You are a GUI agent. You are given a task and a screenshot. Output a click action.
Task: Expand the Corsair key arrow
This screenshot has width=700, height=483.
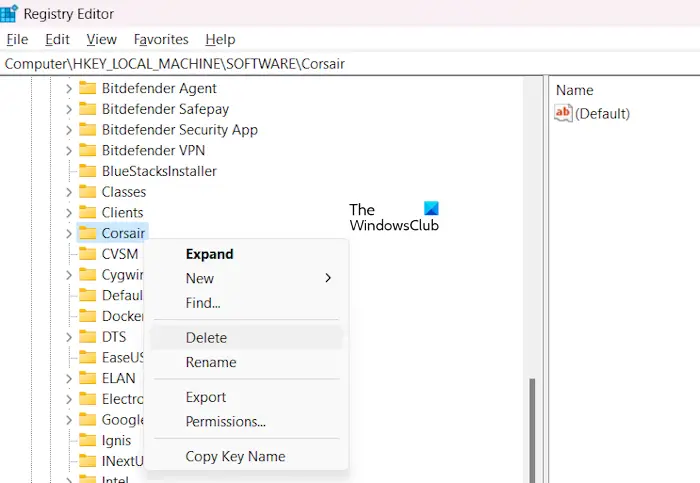(x=68, y=233)
